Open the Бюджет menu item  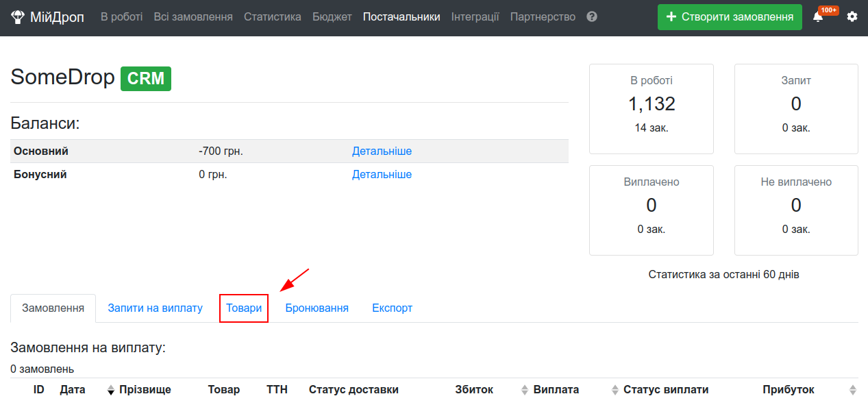[x=332, y=16]
